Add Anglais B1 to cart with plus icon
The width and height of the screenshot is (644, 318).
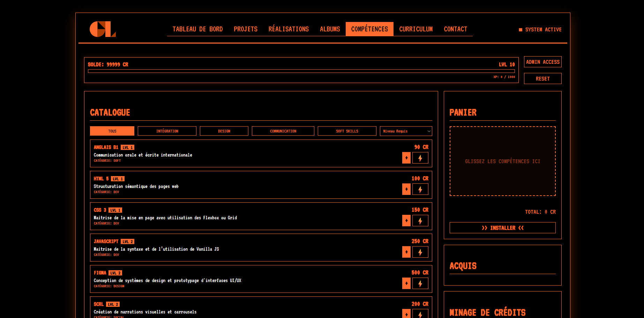(406, 158)
